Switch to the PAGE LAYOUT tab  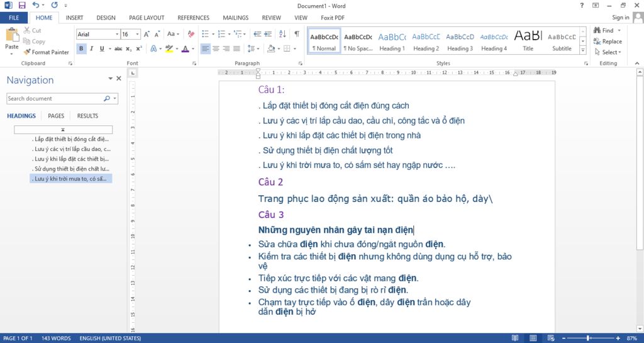(x=147, y=18)
